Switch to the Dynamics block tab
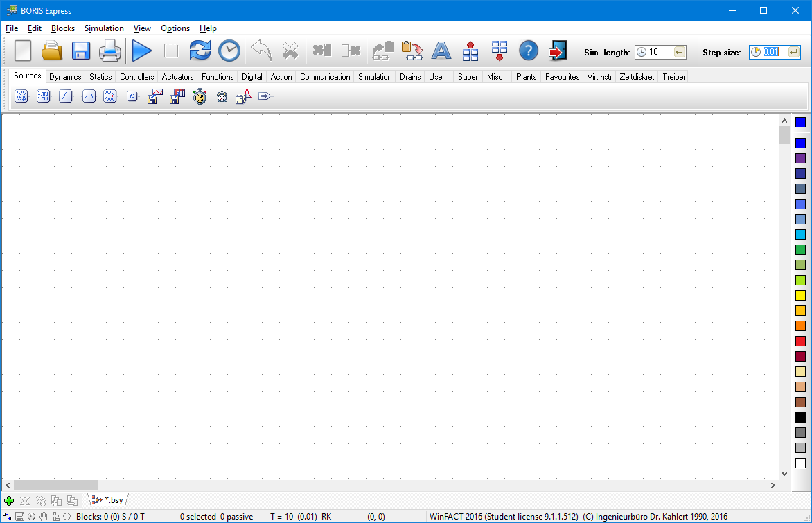 [x=65, y=77]
